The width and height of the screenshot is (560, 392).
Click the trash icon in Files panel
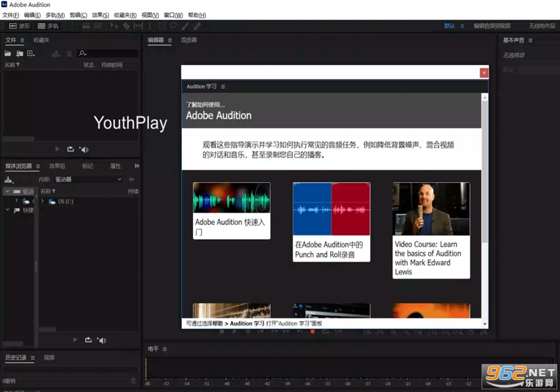tap(69, 54)
